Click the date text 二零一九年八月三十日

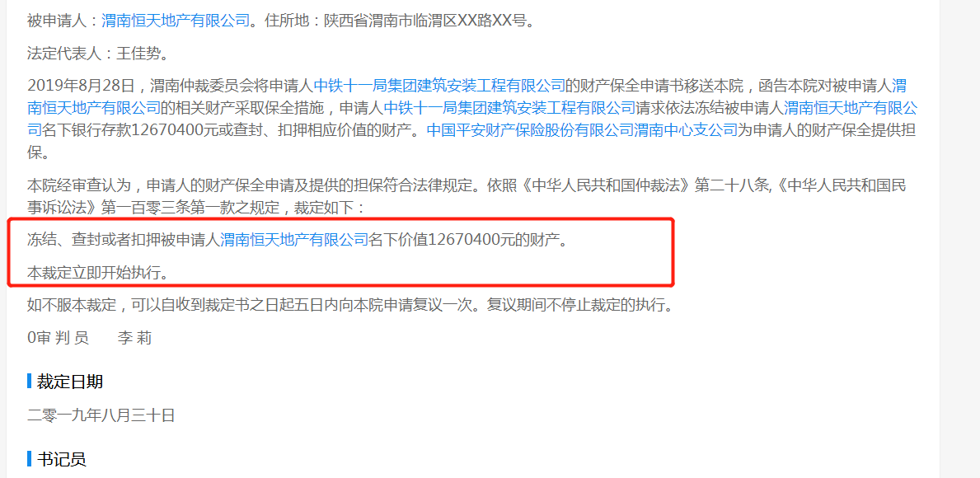(x=101, y=415)
